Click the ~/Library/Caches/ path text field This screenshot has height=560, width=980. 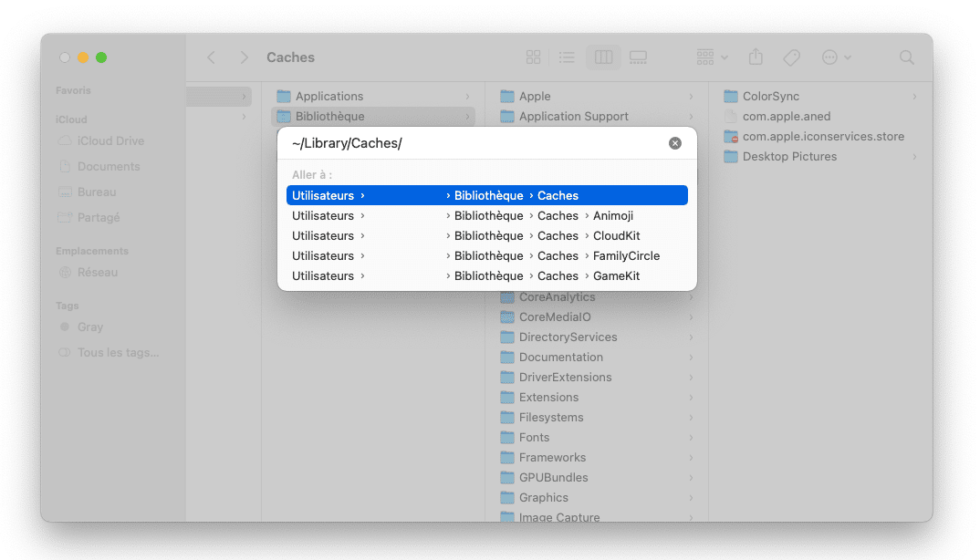tap(474, 143)
